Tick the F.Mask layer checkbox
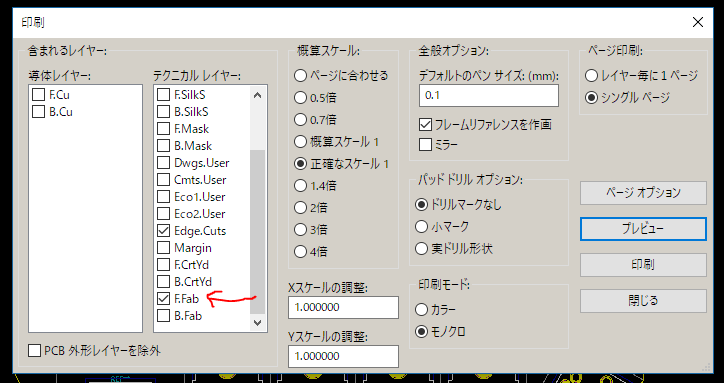The image size is (724, 383). [163, 129]
